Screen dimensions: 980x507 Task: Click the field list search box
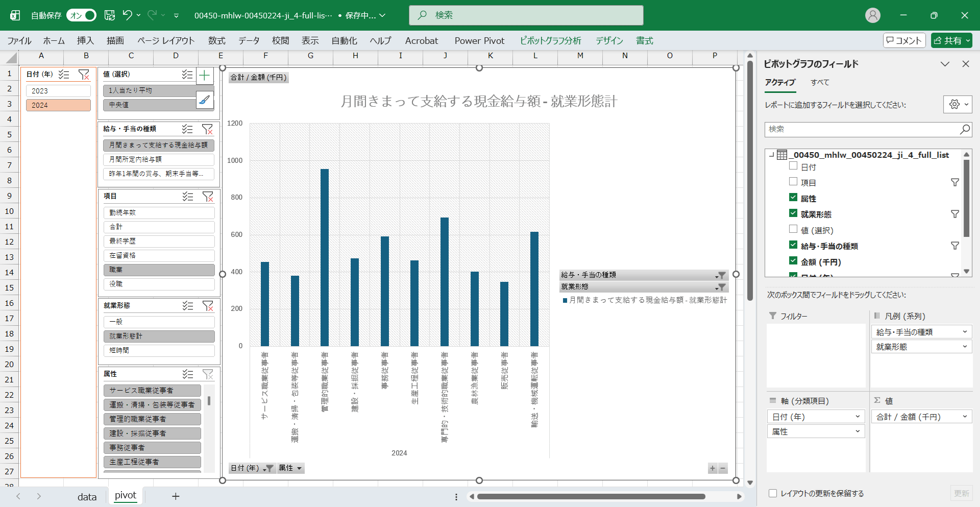pyautogui.click(x=863, y=130)
